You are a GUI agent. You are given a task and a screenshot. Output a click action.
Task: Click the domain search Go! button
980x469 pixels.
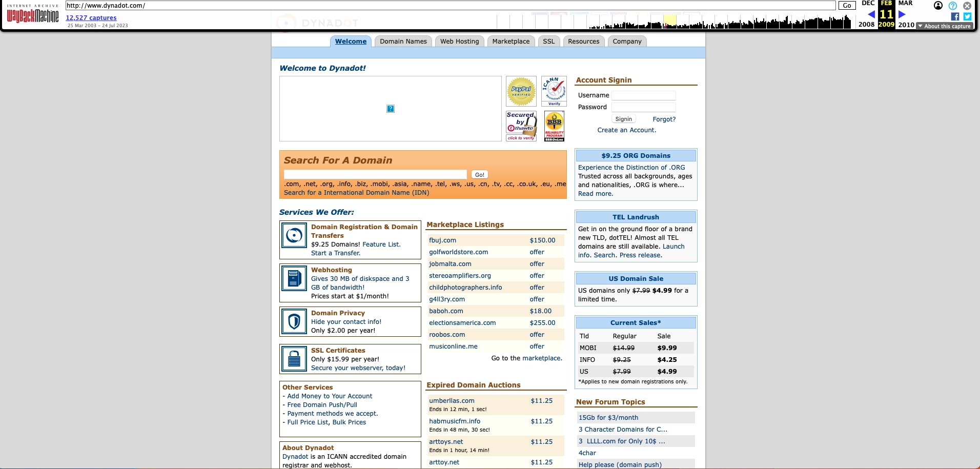click(479, 175)
